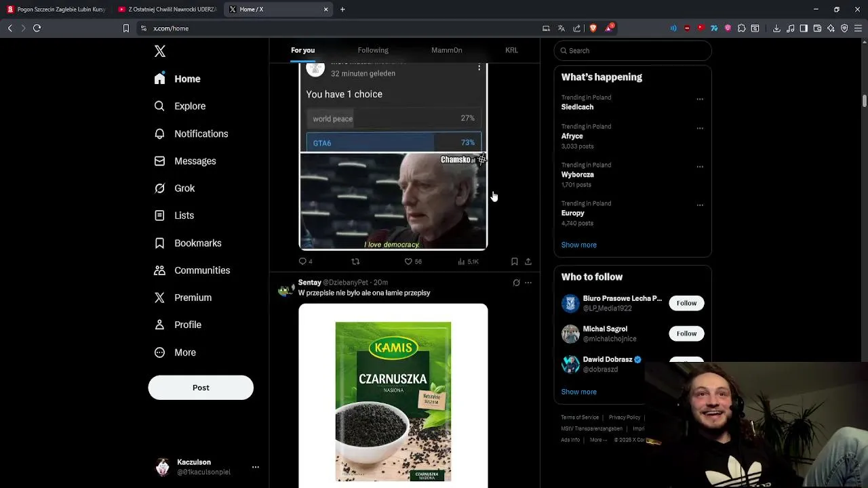Click the Search input field
The image size is (868, 488).
tap(633, 51)
